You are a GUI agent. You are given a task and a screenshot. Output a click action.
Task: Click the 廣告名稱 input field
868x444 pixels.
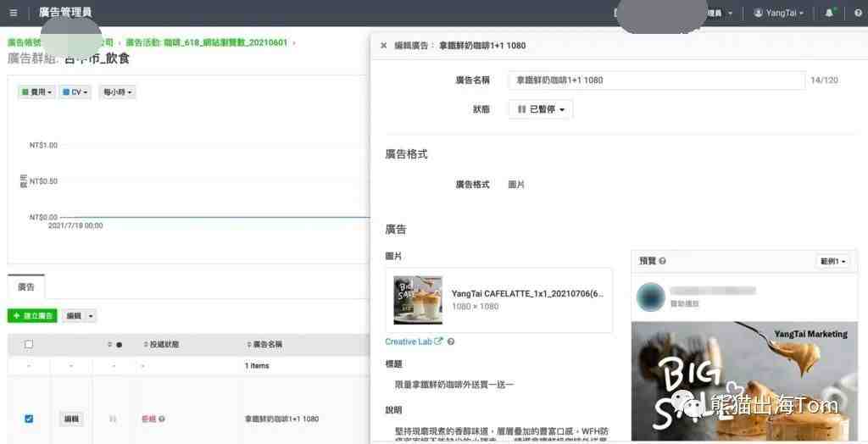pyautogui.click(x=657, y=80)
